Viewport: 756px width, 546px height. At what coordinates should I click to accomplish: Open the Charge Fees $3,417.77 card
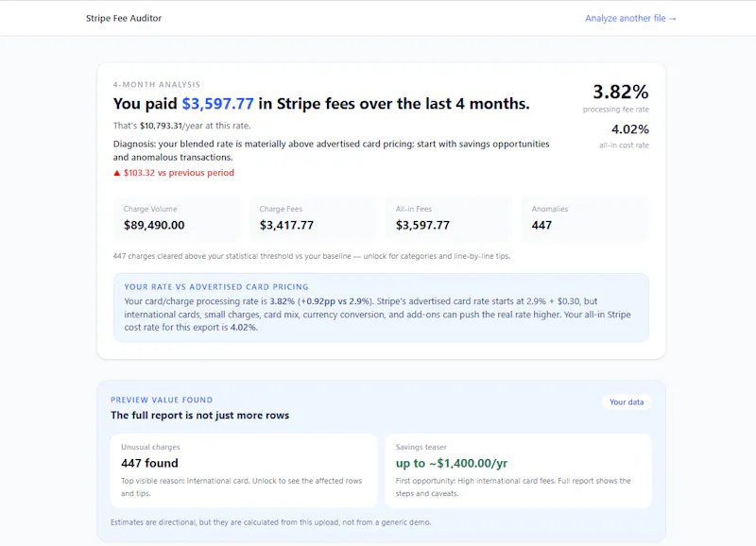313,219
